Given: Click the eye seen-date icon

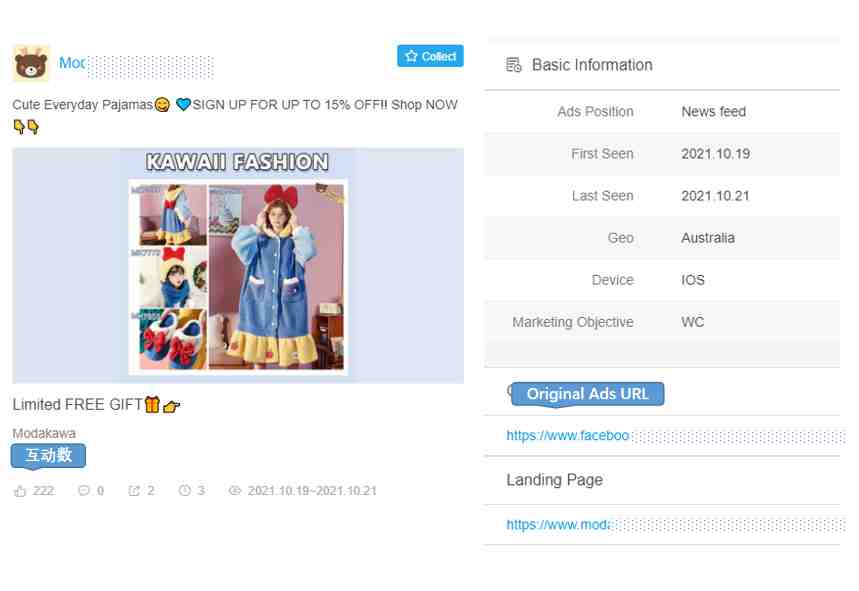Looking at the screenshot, I should (235, 490).
